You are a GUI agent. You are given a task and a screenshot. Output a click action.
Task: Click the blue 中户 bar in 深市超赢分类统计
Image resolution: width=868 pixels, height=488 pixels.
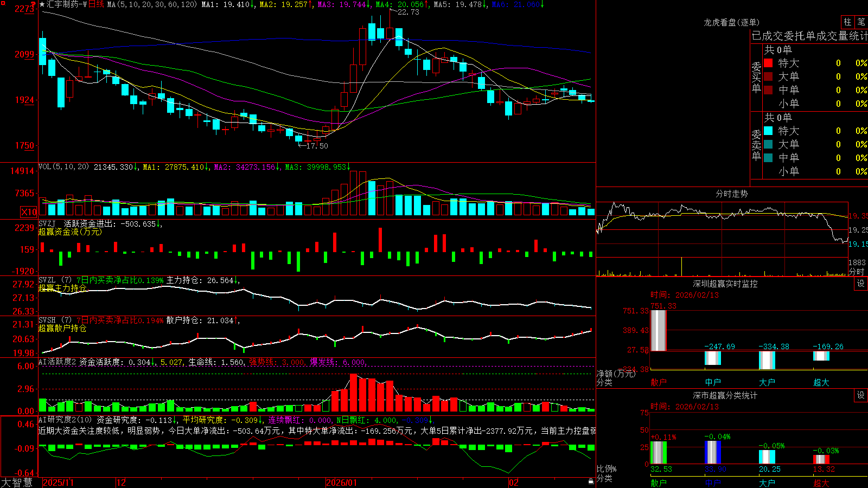(x=713, y=453)
